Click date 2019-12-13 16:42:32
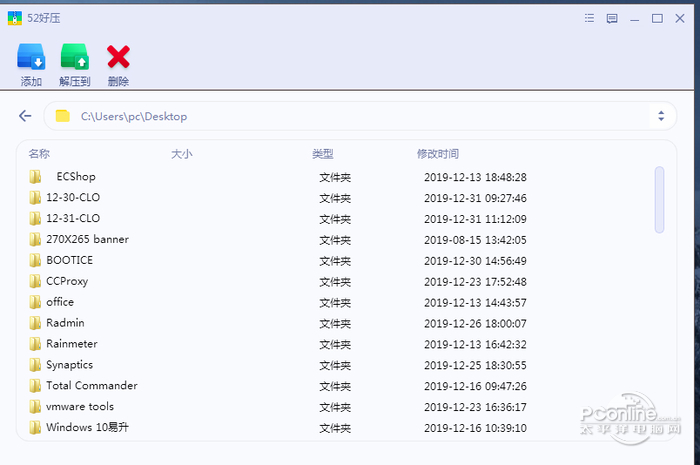 click(475, 345)
